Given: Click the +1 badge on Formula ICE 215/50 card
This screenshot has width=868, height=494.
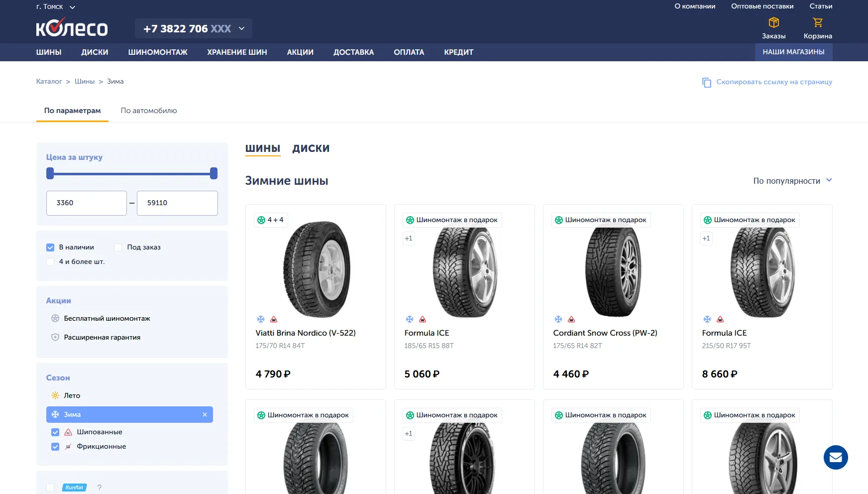Looking at the screenshot, I should click(706, 239).
